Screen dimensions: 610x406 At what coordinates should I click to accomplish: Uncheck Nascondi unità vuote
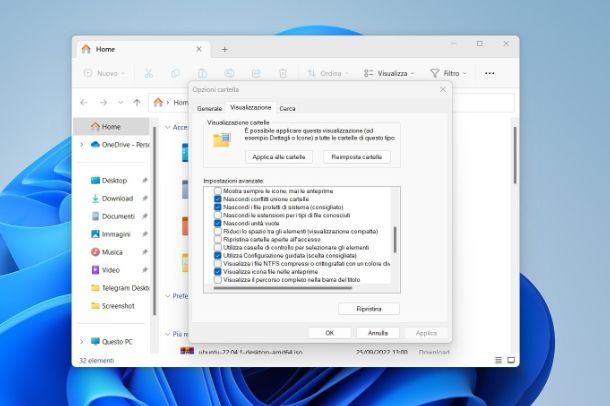pos(218,223)
